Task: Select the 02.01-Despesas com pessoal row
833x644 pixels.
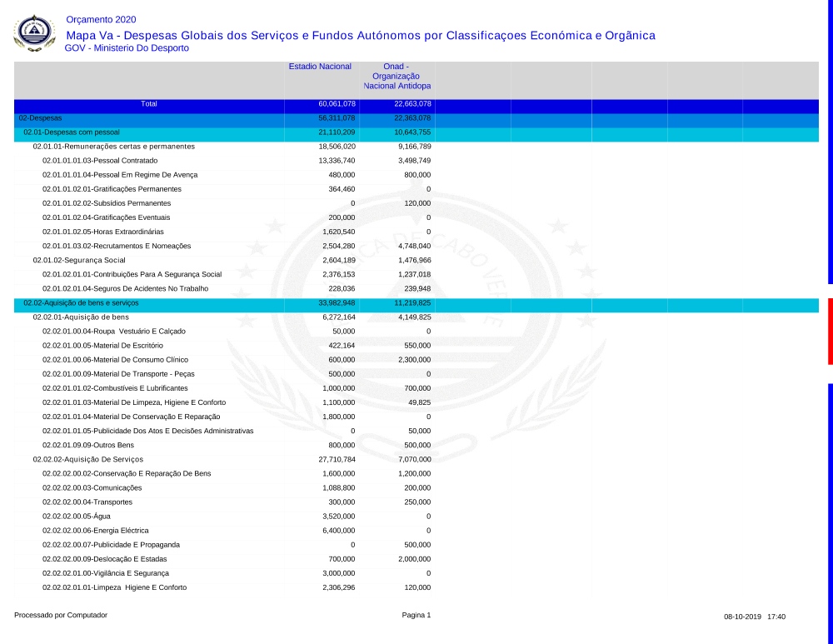Action: (x=72, y=132)
